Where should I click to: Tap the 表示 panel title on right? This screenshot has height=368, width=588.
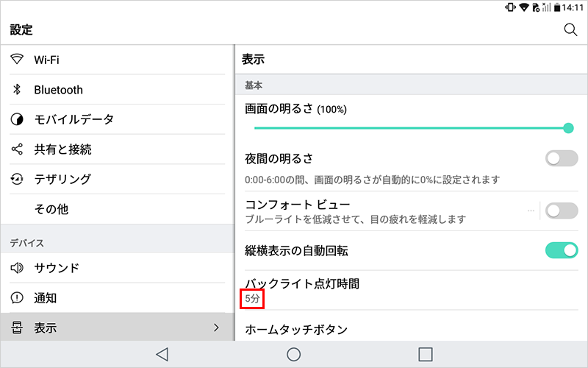point(253,59)
